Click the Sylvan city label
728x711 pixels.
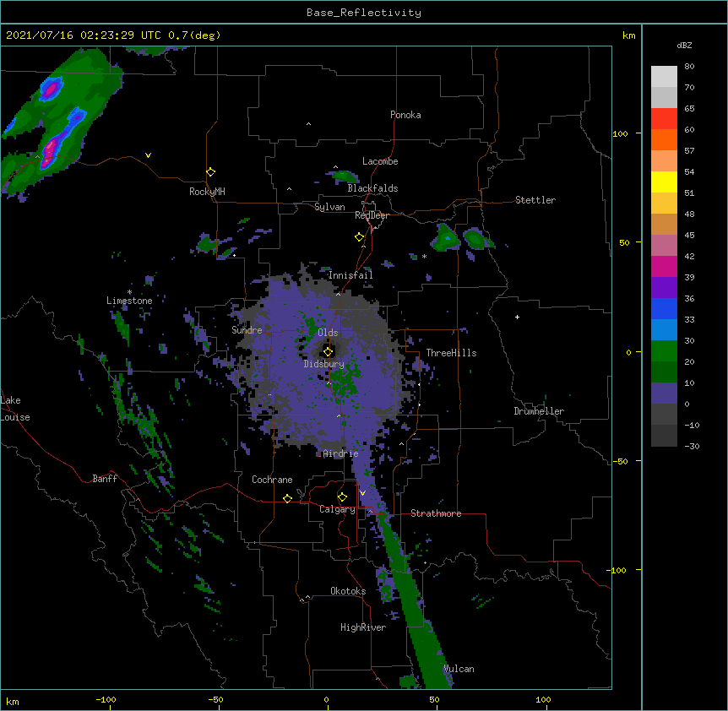(x=329, y=207)
